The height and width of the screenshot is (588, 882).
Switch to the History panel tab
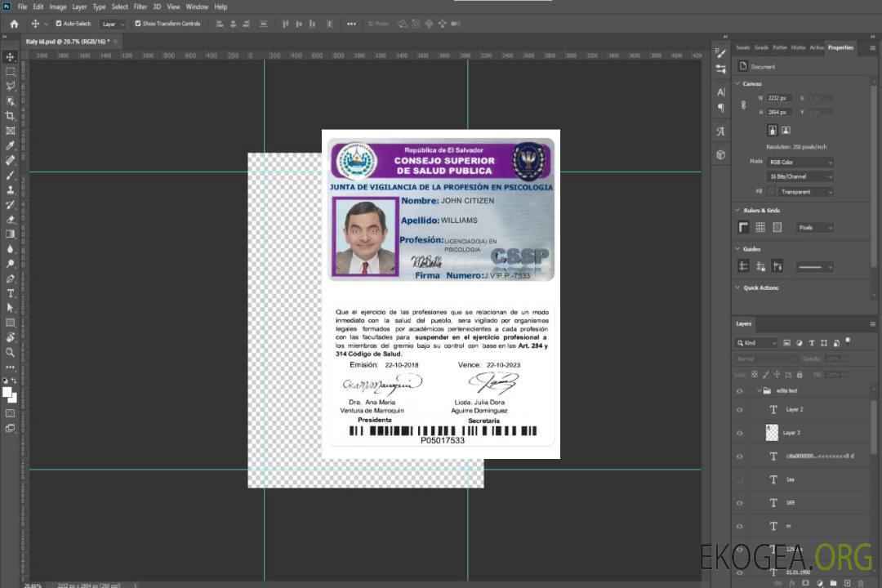click(798, 48)
